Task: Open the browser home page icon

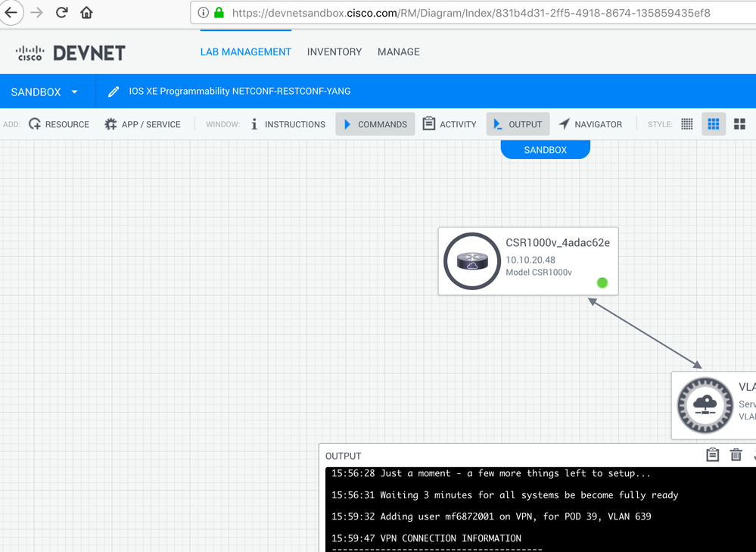Action: click(86, 13)
